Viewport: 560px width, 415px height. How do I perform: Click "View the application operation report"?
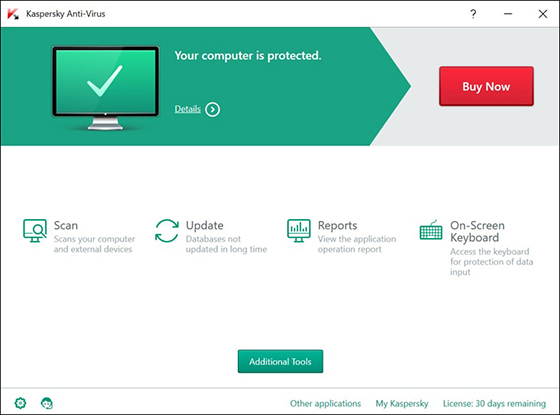point(357,244)
